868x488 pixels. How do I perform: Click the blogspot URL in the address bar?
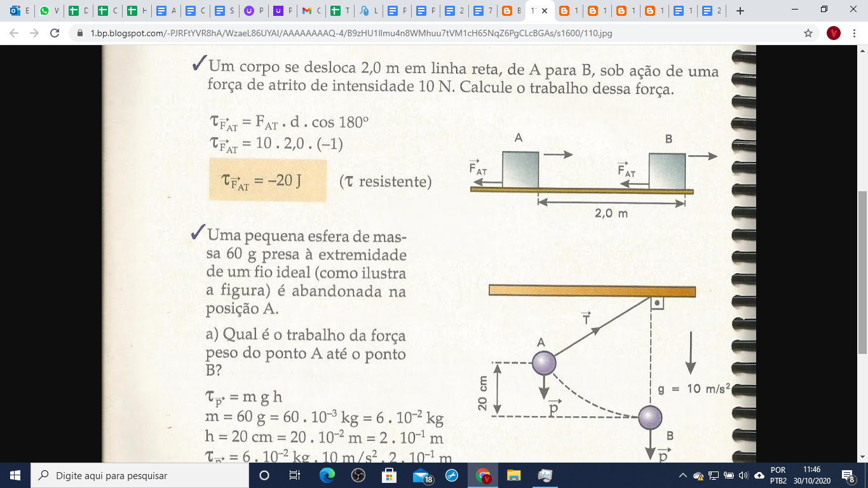point(351,33)
